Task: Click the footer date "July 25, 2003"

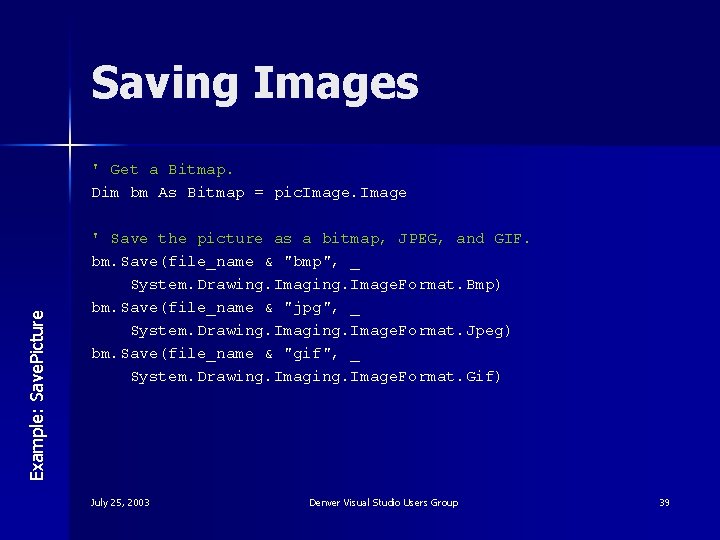Action: pos(120,502)
